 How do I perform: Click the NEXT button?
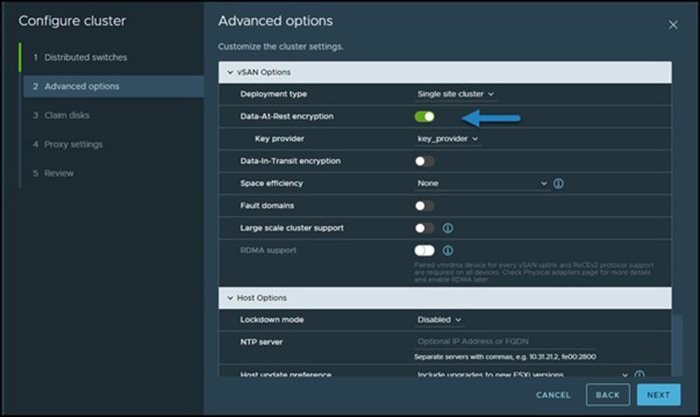click(658, 395)
